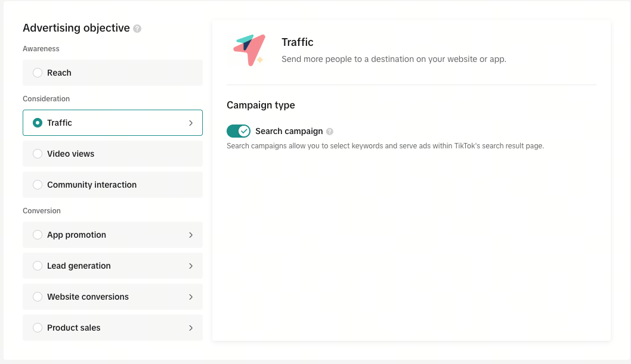Expand the Website conversions chevron
The width and height of the screenshot is (631, 364).
point(191,297)
